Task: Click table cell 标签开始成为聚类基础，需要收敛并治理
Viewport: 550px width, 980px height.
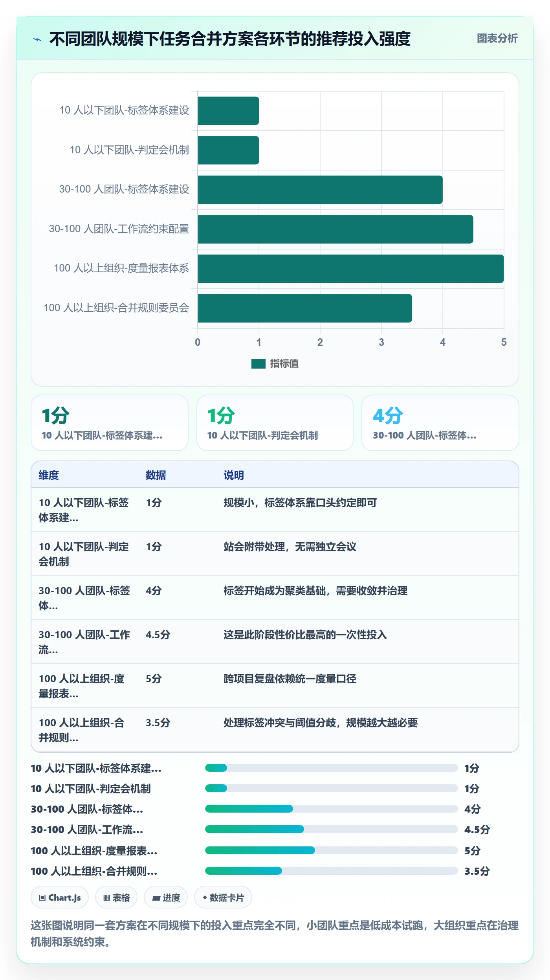Action: pos(315,591)
